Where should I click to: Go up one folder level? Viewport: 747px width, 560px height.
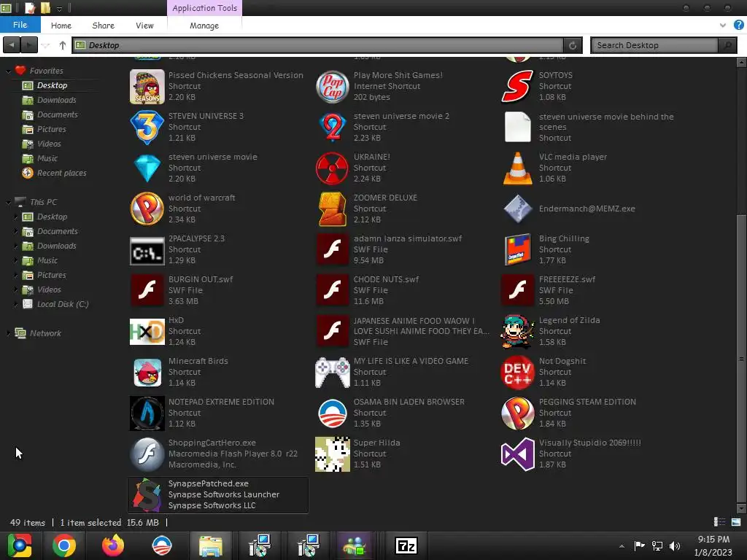[x=63, y=45]
